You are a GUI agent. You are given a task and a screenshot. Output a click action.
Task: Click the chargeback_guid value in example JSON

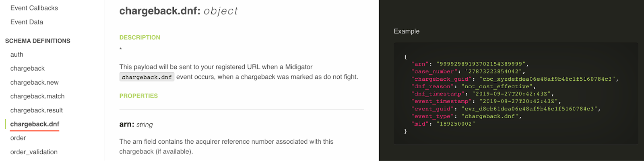pyautogui.click(x=549, y=79)
